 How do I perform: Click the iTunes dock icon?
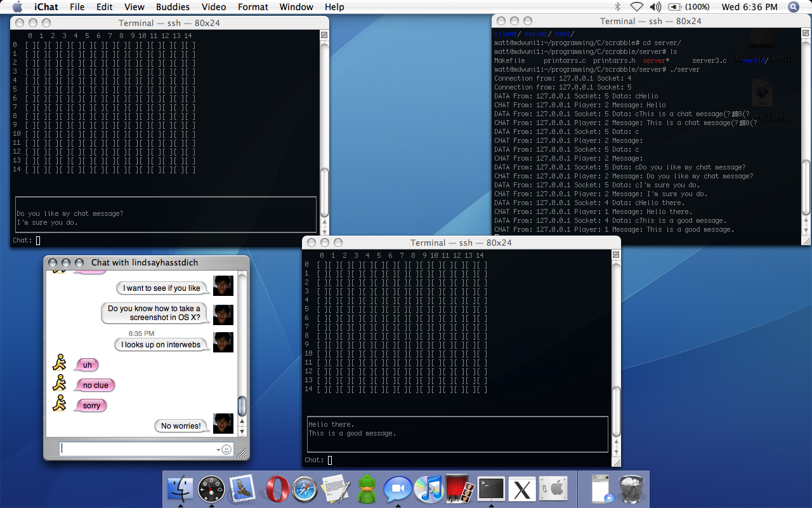click(x=428, y=489)
